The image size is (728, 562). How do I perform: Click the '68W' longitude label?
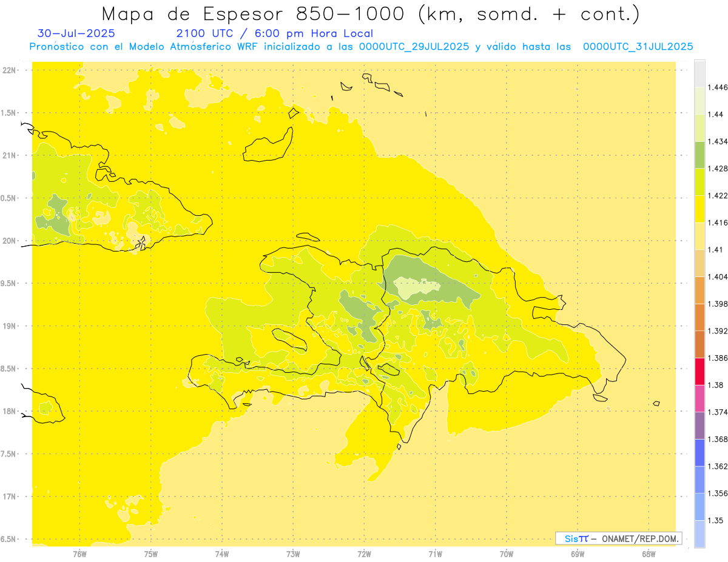point(649,554)
